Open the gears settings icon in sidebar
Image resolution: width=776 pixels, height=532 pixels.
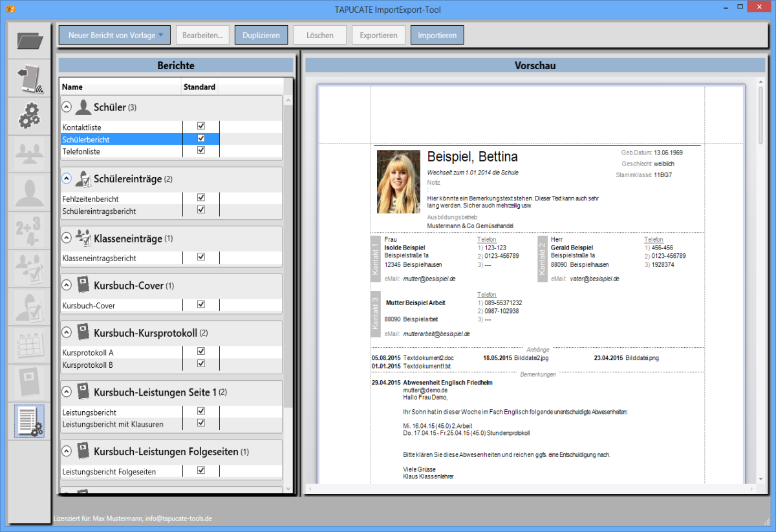[29, 116]
